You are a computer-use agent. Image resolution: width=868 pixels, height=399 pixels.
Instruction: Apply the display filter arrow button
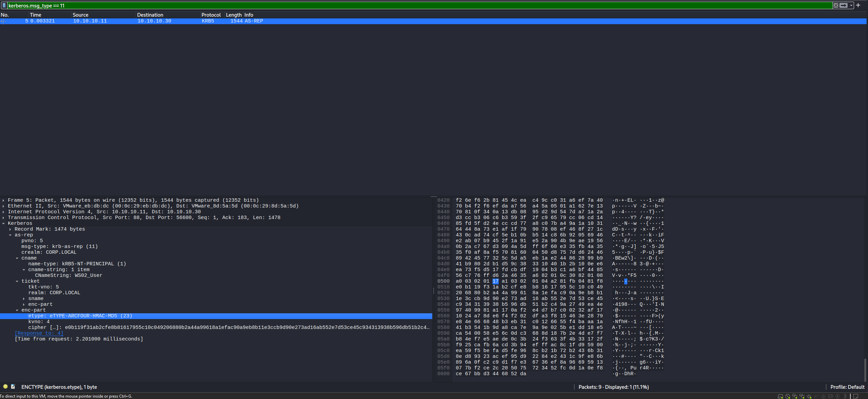(x=843, y=5)
